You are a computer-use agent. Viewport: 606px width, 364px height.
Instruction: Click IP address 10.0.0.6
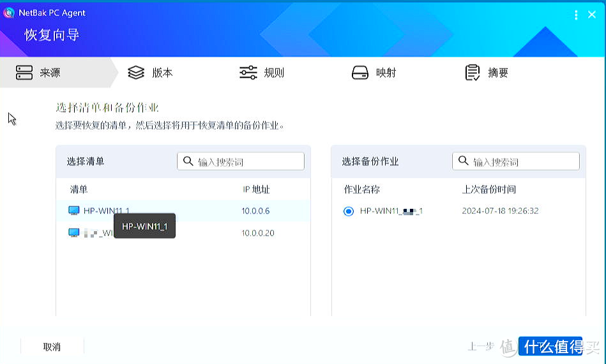[x=255, y=211]
